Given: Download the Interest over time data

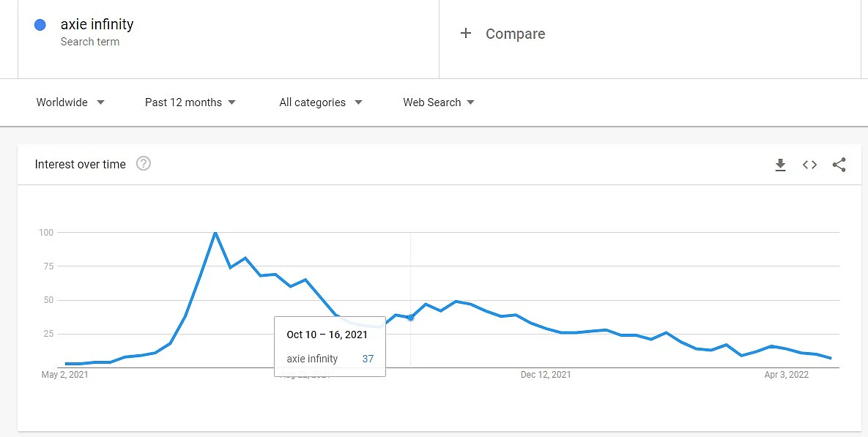Looking at the screenshot, I should 781,165.
